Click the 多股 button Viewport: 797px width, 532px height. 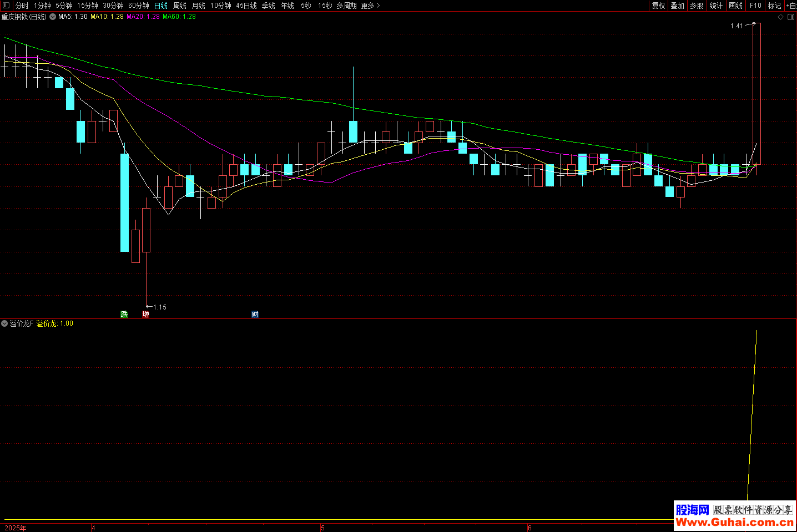(697, 6)
